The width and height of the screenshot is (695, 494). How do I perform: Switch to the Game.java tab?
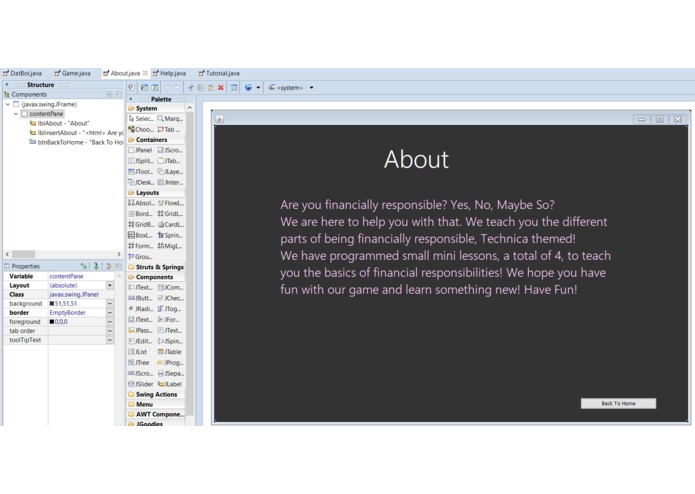72,73
